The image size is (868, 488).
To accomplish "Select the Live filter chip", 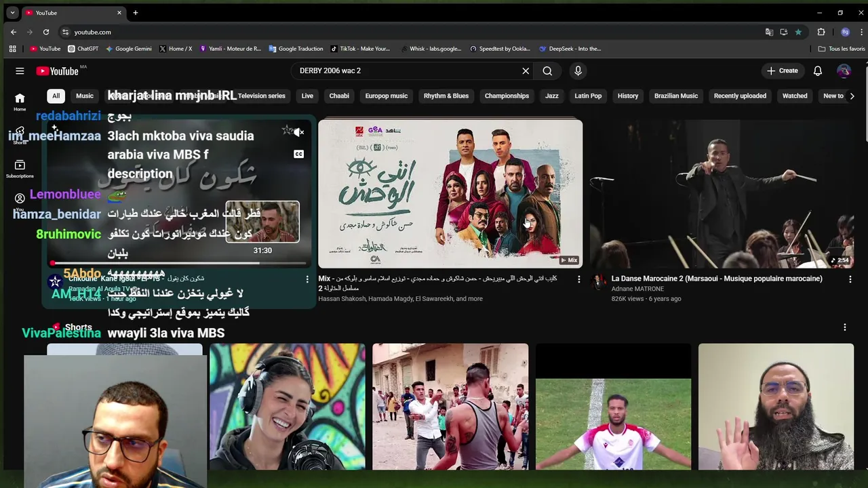I will pos(307,96).
